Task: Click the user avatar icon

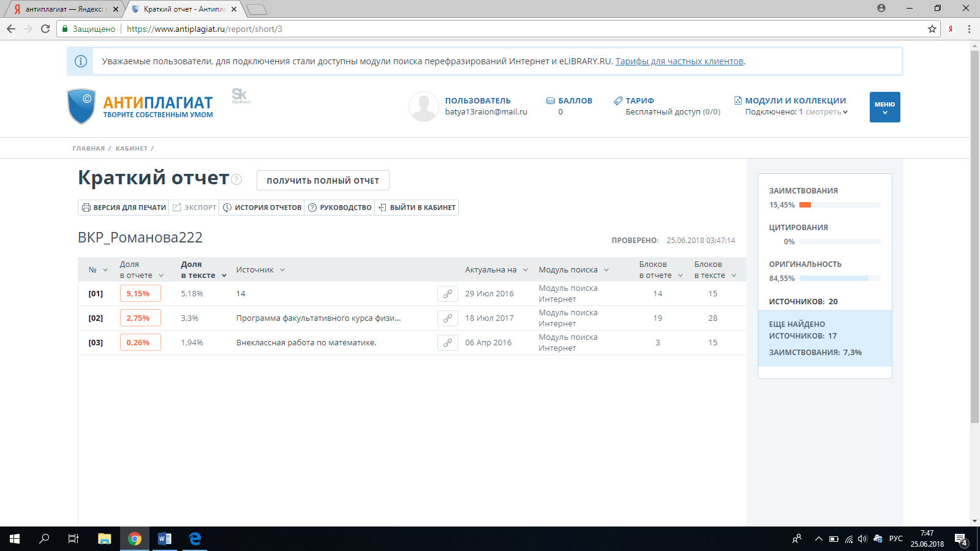Action: [423, 107]
